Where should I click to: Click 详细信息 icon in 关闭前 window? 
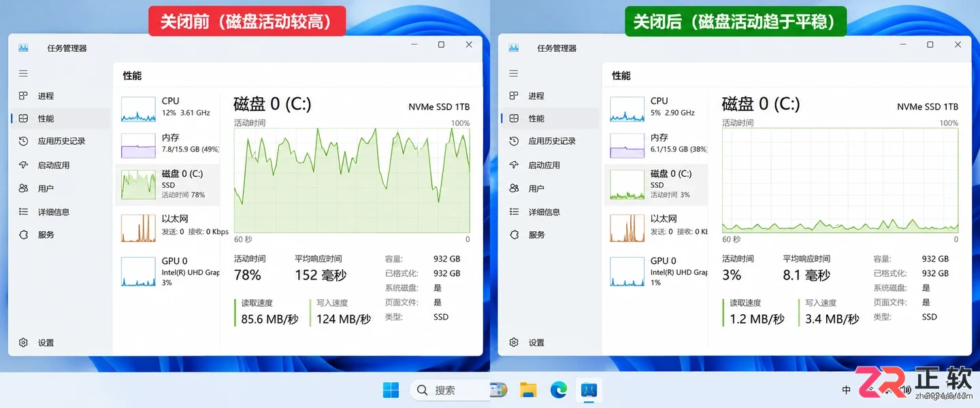pyautogui.click(x=23, y=211)
